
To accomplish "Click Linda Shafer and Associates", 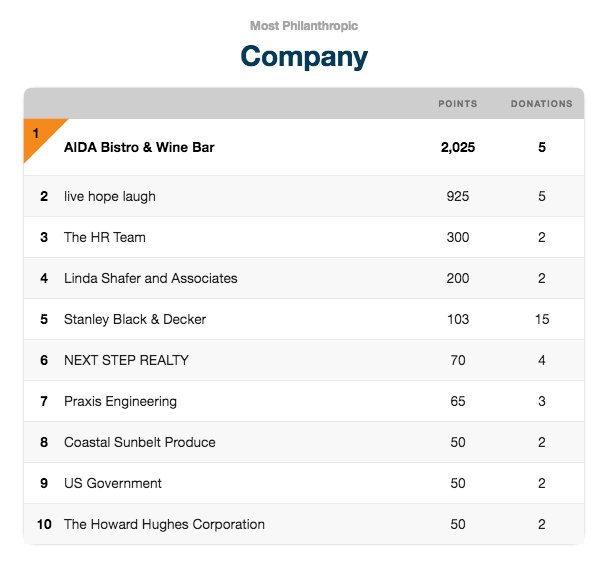I will (x=150, y=278).
